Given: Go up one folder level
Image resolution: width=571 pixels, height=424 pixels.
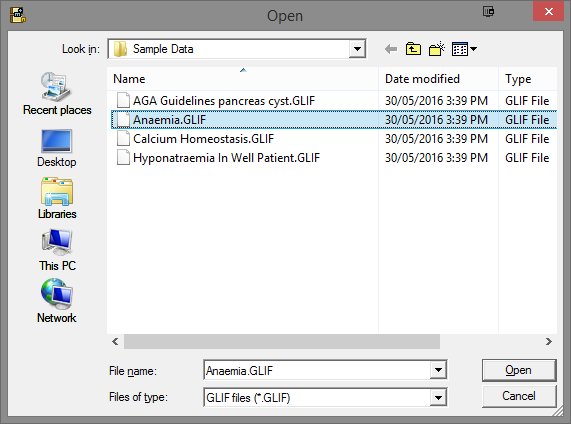Looking at the screenshot, I should [413, 49].
